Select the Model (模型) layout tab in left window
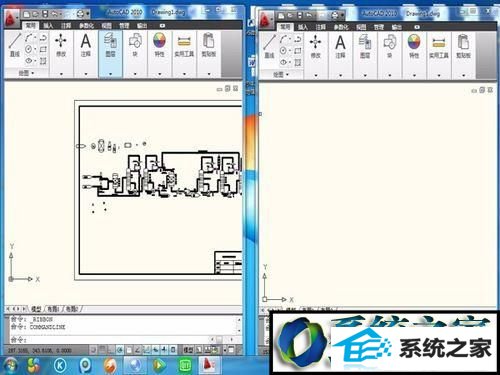The image size is (500, 375). tap(36, 309)
